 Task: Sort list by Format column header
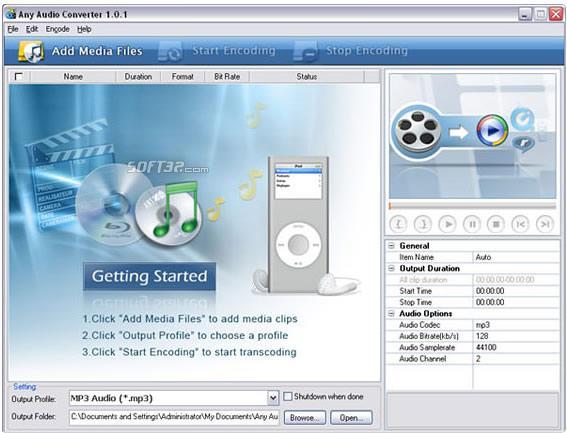183,76
